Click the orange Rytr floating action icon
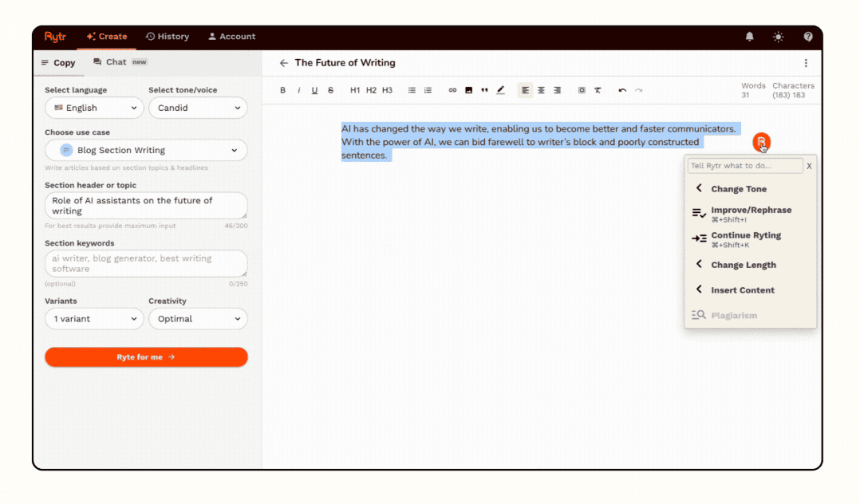Screen dimensions: 860x504 click(x=761, y=143)
